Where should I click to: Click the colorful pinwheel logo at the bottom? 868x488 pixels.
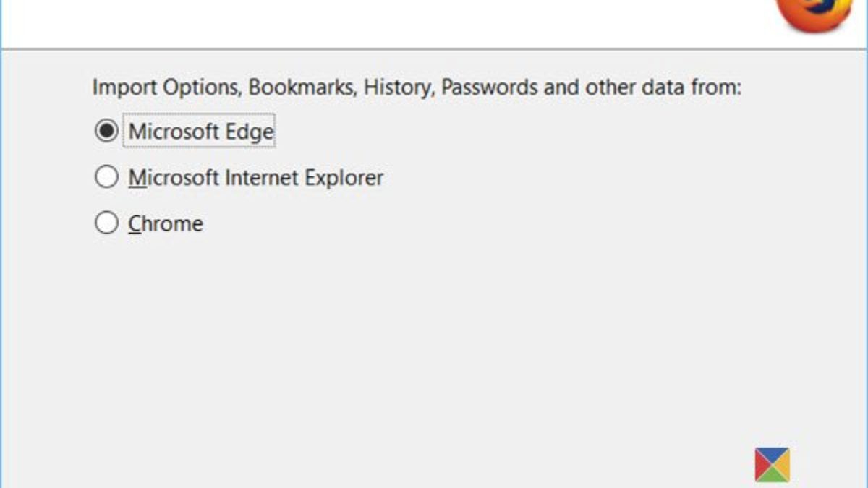tap(772, 464)
